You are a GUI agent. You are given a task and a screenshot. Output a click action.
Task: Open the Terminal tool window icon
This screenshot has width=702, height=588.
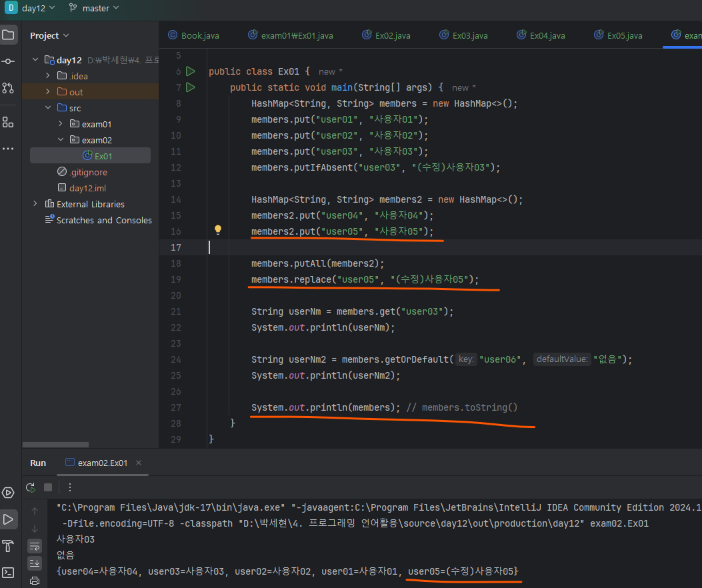(9, 572)
